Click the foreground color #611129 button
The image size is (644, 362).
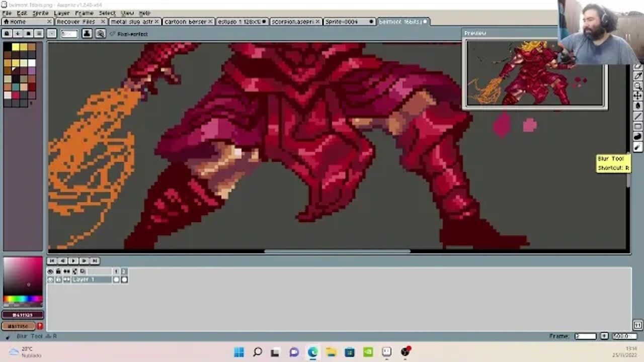click(x=23, y=315)
